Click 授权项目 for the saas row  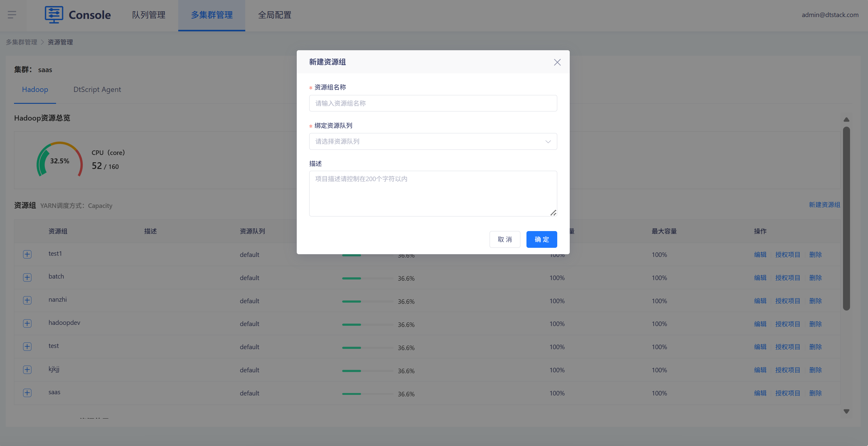click(x=788, y=393)
